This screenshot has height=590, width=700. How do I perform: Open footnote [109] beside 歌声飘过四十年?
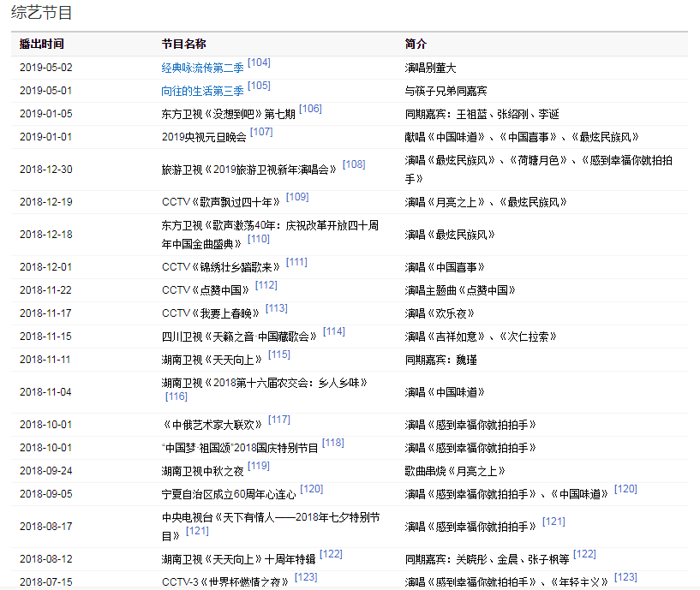(x=296, y=198)
